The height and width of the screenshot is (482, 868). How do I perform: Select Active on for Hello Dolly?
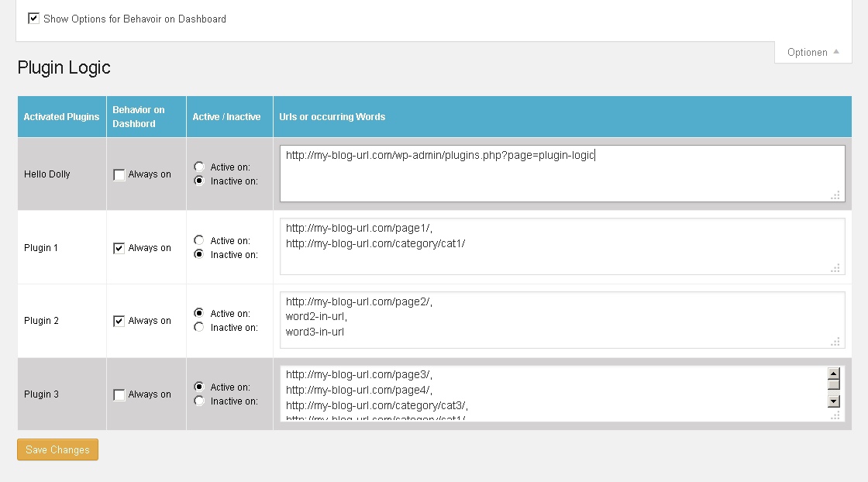[199, 167]
